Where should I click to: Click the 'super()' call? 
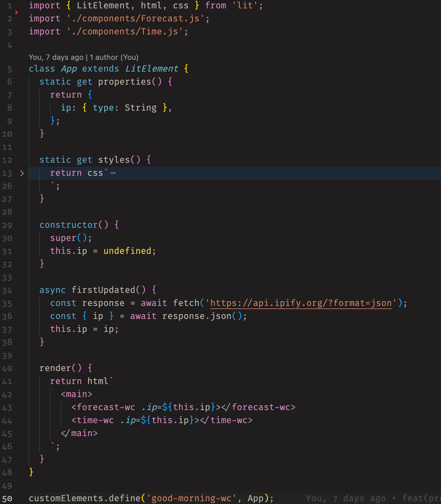tap(69, 238)
